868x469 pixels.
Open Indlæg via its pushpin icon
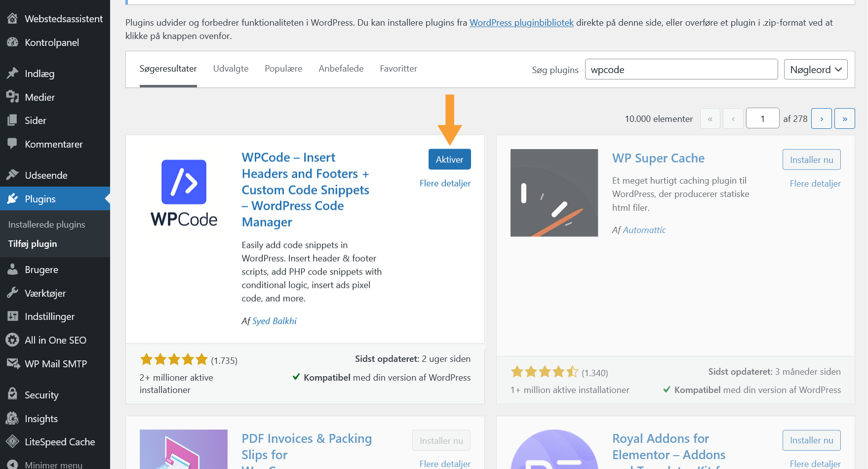(12, 74)
